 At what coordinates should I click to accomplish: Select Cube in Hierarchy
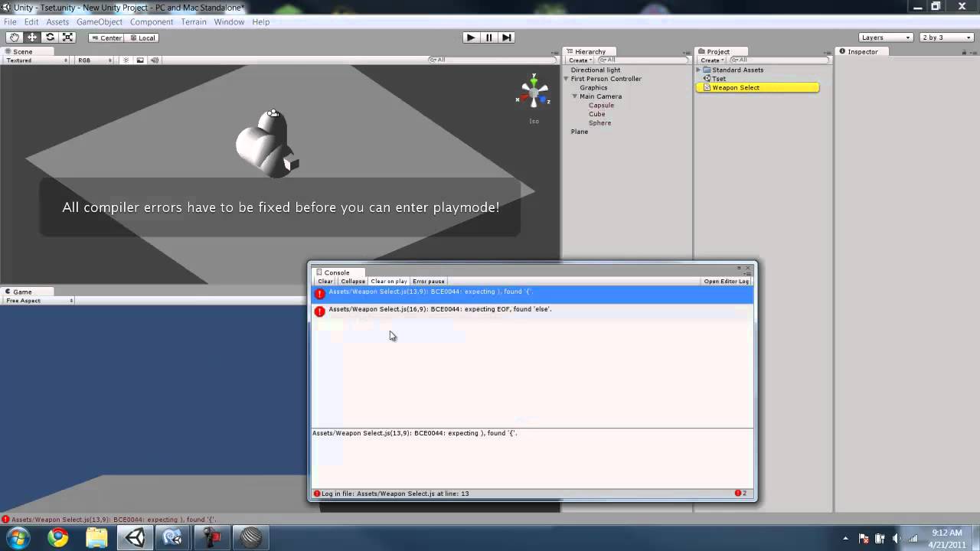(596, 114)
